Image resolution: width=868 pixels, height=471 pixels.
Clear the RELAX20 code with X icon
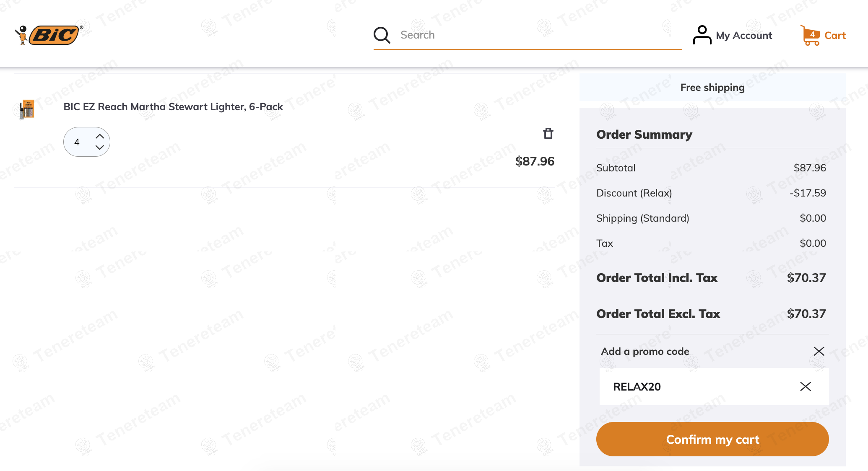coord(805,387)
